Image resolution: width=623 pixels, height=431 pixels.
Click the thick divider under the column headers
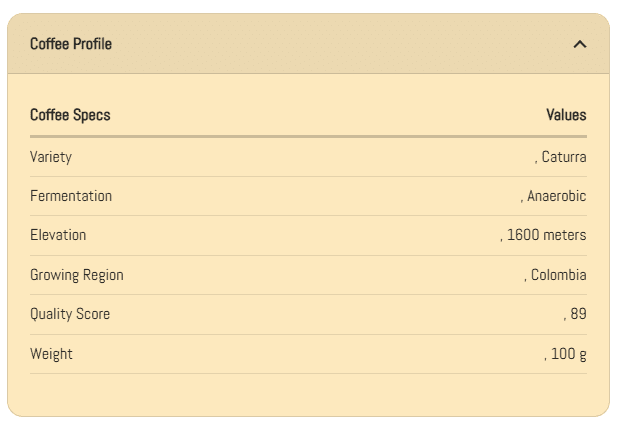point(308,136)
